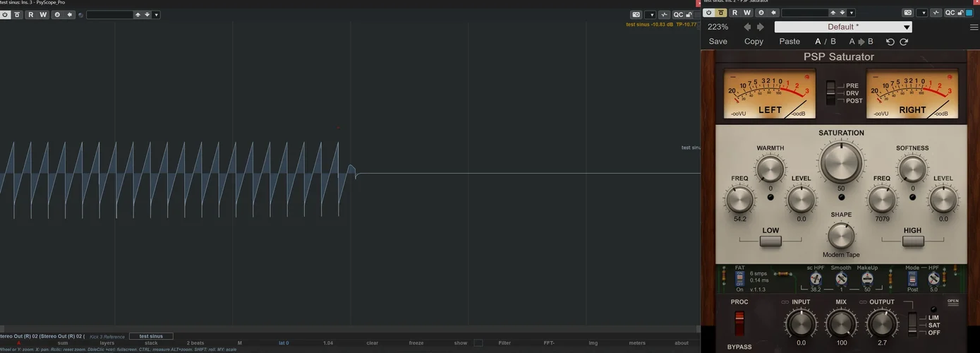Click the MIX knob
This screenshot has width=980, height=353.
click(x=841, y=323)
